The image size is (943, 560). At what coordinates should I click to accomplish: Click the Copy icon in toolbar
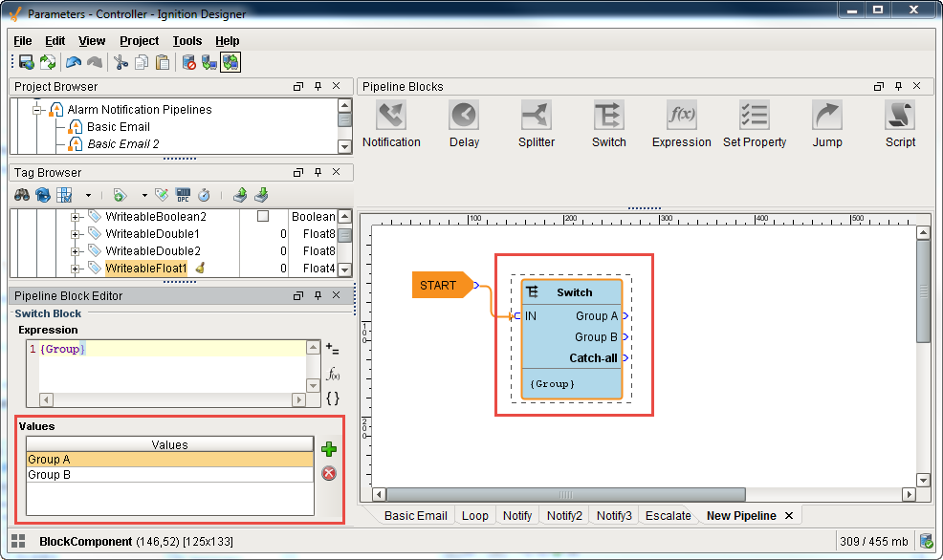(x=142, y=62)
